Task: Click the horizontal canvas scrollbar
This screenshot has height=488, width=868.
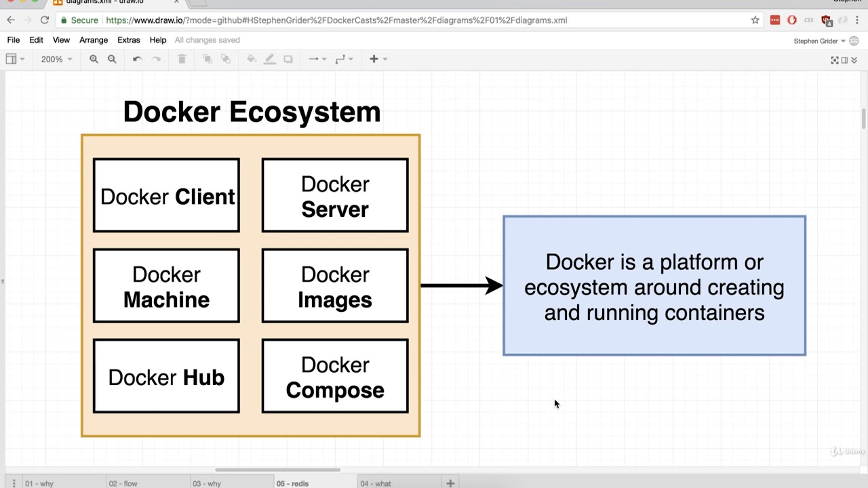Action: pyautogui.click(x=277, y=470)
